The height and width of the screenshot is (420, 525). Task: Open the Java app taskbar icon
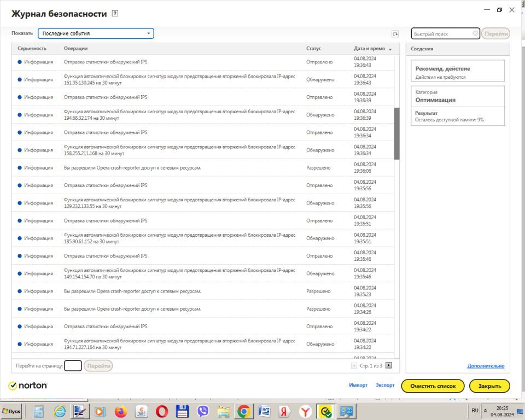[142, 411]
